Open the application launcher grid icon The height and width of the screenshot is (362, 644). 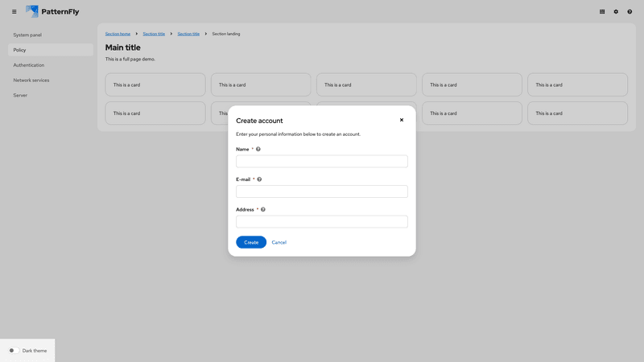pos(602,12)
